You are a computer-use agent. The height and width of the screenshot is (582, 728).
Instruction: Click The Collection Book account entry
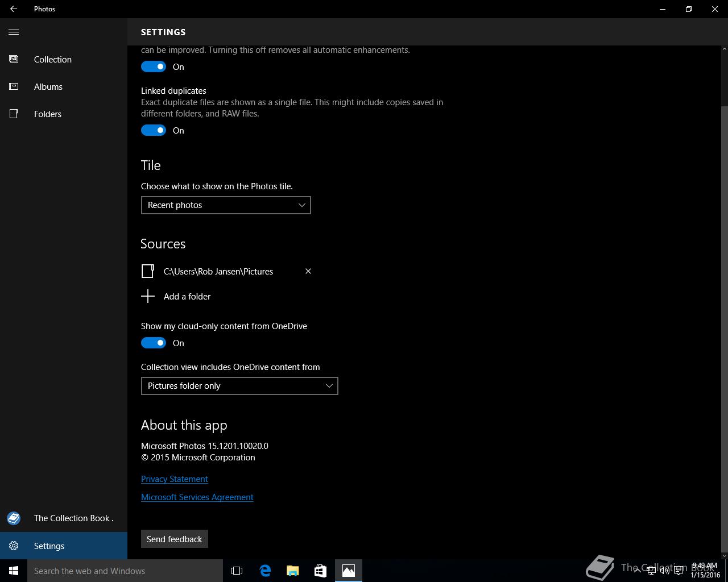64,518
